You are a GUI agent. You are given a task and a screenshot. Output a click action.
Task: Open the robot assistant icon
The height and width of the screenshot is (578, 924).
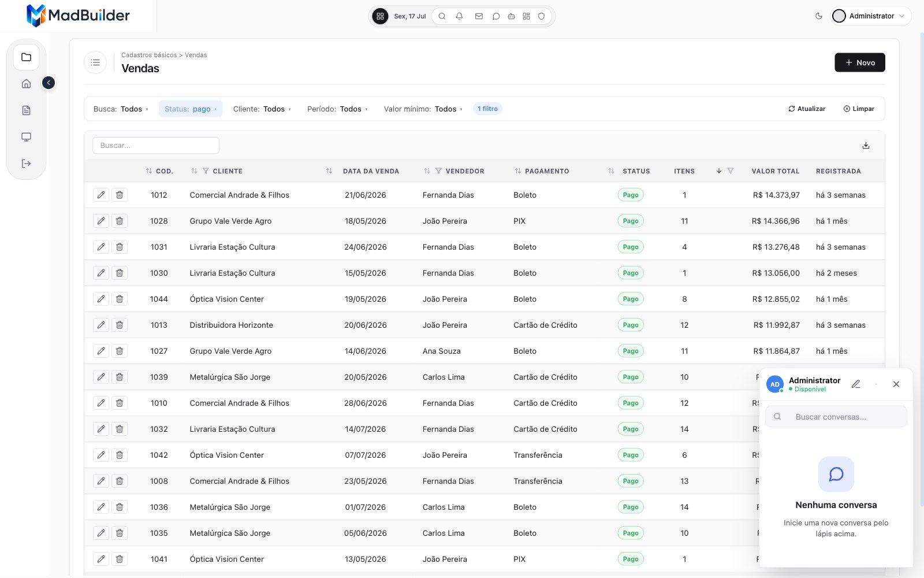point(511,16)
